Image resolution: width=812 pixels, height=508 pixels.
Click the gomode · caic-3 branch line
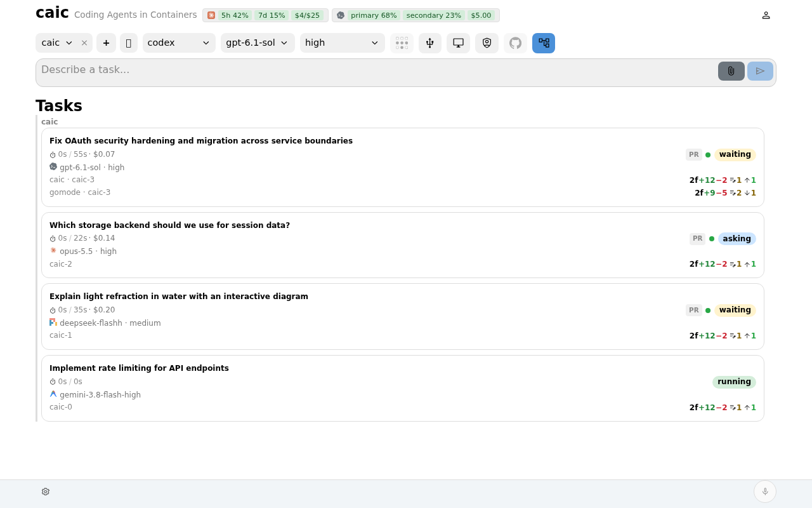[x=80, y=192]
